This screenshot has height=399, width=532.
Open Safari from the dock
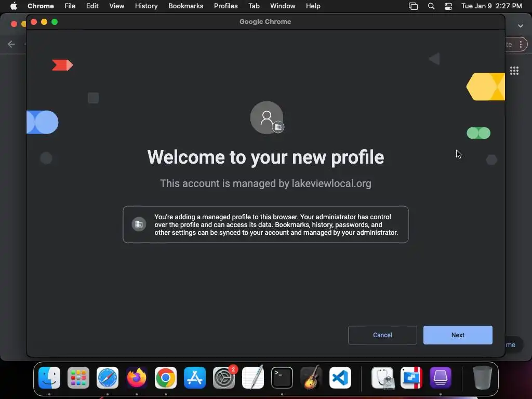pyautogui.click(x=108, y=378)
